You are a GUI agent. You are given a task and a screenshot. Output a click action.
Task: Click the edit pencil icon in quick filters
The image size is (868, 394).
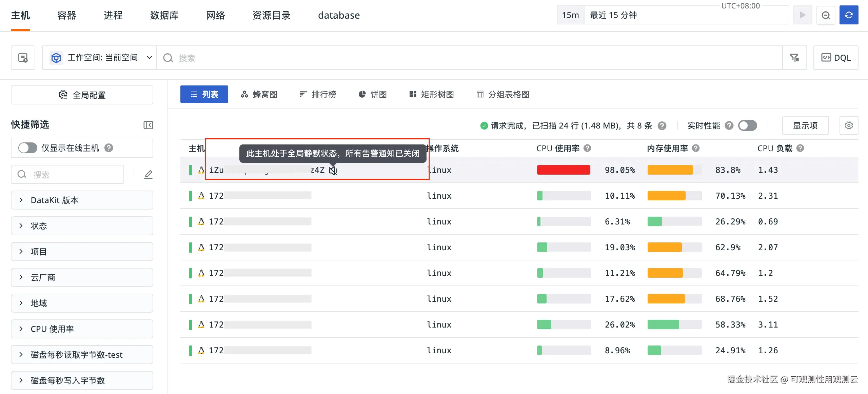[149, 175]
